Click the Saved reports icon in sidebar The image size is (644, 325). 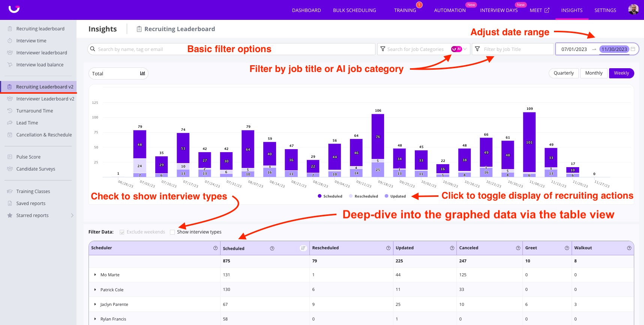point(10,204)
